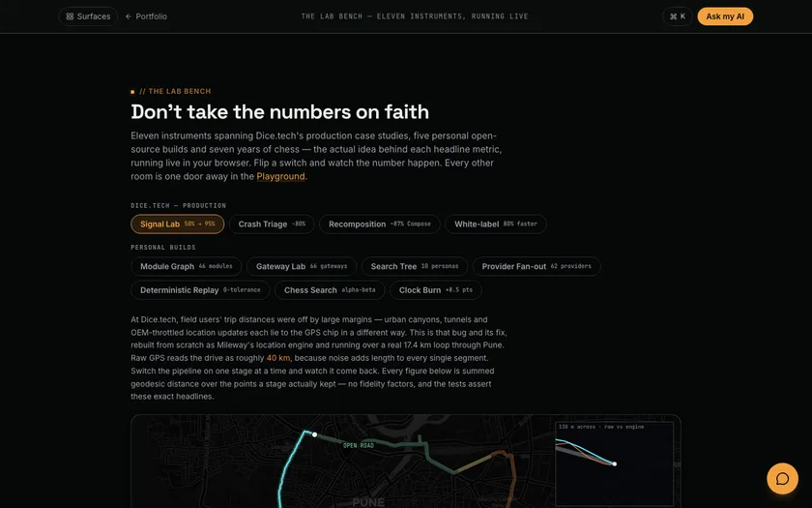Click the highlighted 40 km figure
Screen dimensions: 812x508
pyautogui.click(x=278, y=358)
